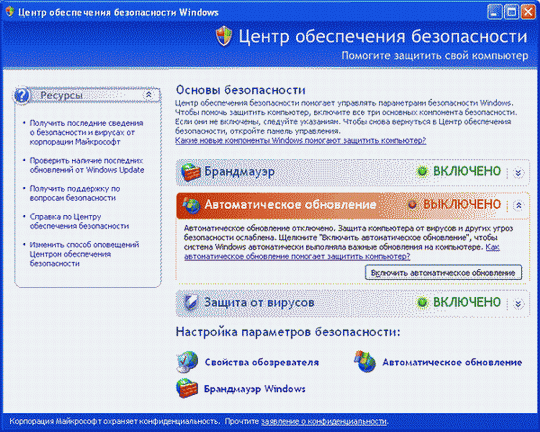Click ВЫКЛЮЧЕНО status text
This screenshot has height=432, width=540.
click(462, 204)
